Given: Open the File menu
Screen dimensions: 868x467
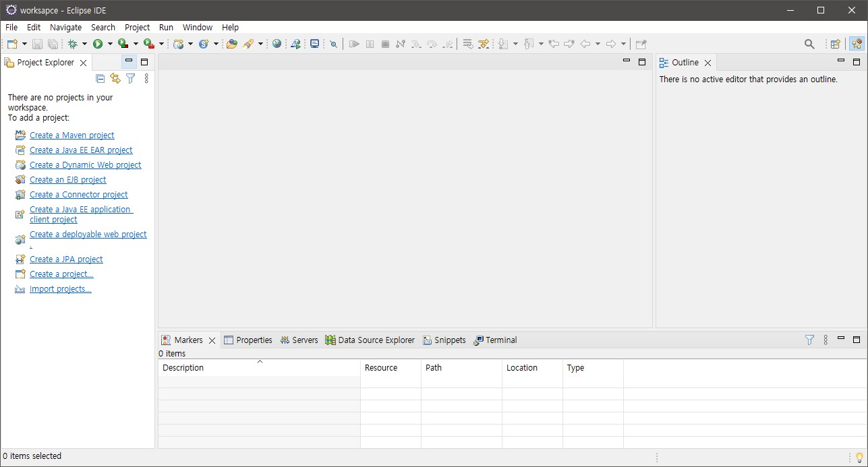Looking at the screenshot, I should pyautogui.click(x=11, y=28).
